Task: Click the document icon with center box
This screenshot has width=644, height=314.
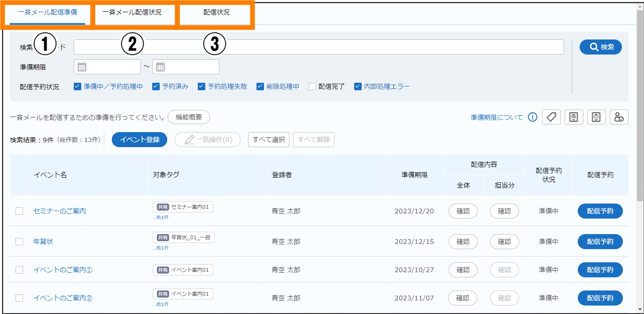Action: click(x=596, y=117)
